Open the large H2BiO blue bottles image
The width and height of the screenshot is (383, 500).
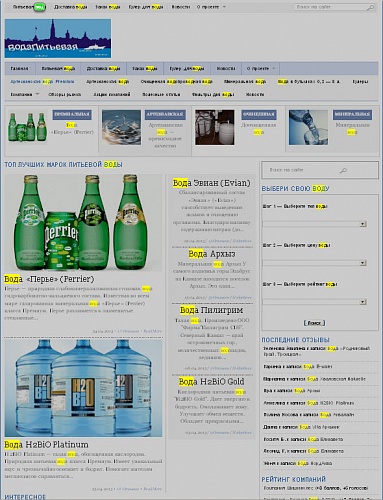83,388
